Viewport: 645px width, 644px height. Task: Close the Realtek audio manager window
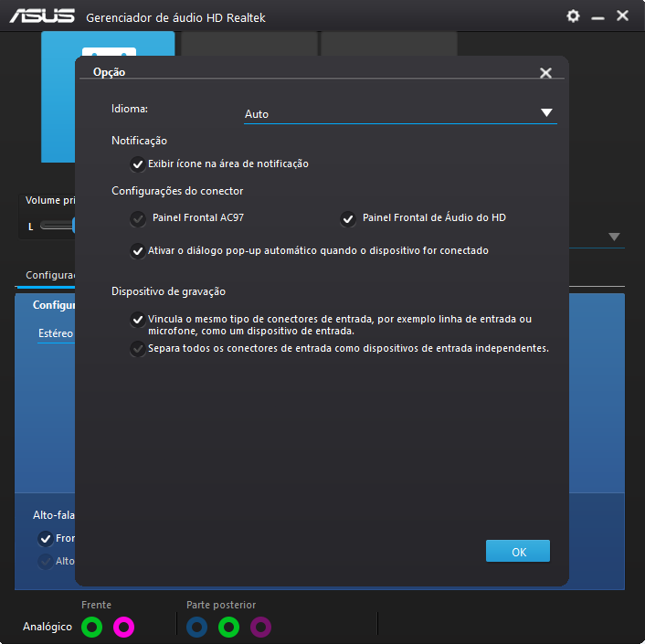click(x=622, y=16)
